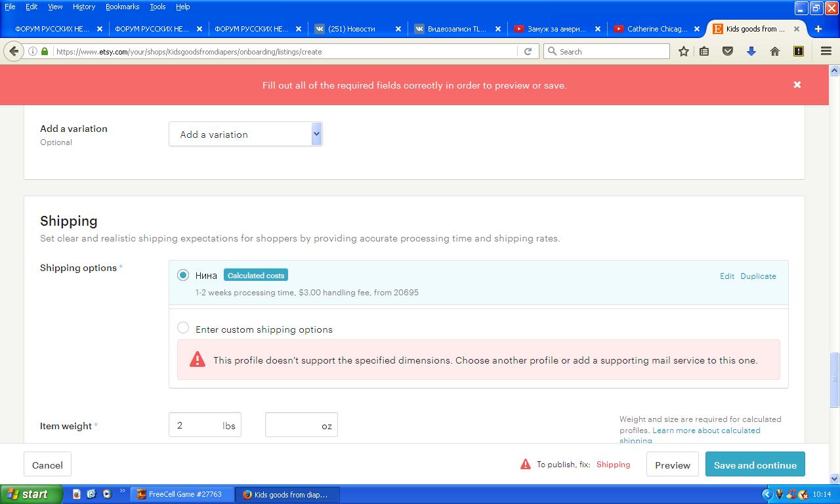The image size is (840, 504).
Task: Click the Preview button
Action: tap(672, 465)
